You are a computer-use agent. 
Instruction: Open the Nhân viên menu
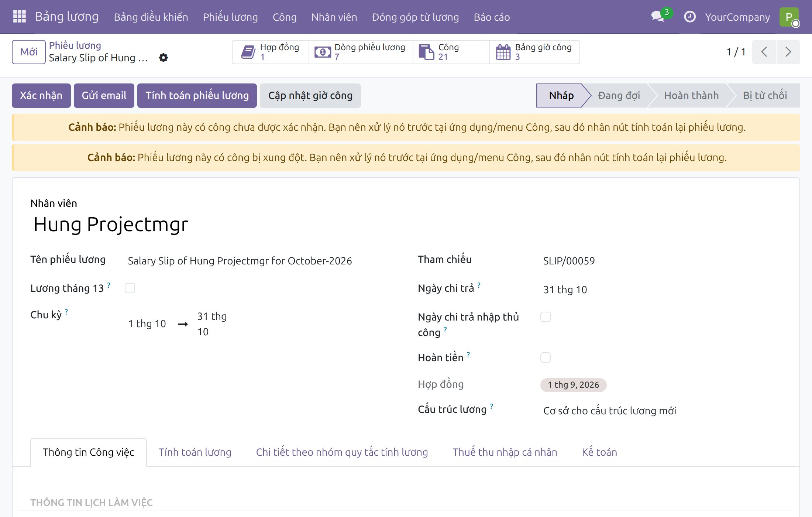point(334,17)
